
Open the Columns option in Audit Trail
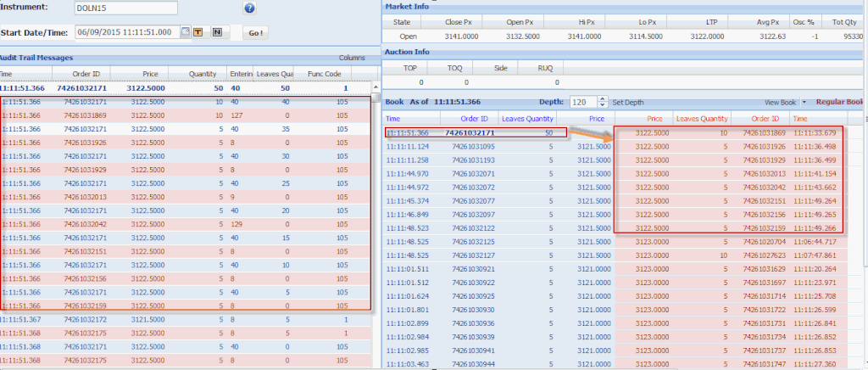(x=352, y=58)
